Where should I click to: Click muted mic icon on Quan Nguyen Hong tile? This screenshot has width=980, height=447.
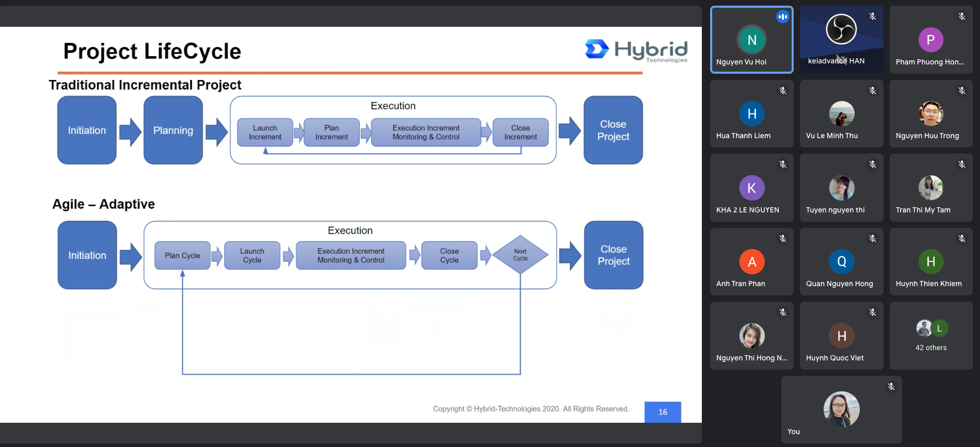[873, 239]
